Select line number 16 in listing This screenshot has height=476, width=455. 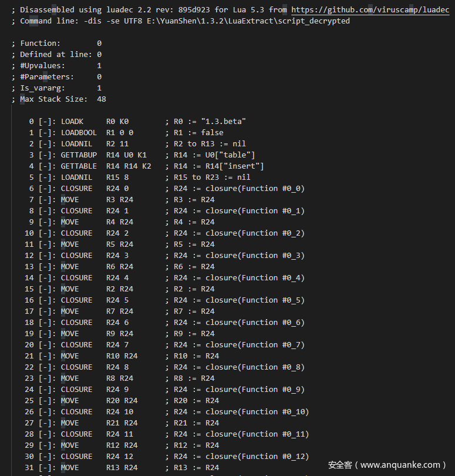click(x=29, y=300)
